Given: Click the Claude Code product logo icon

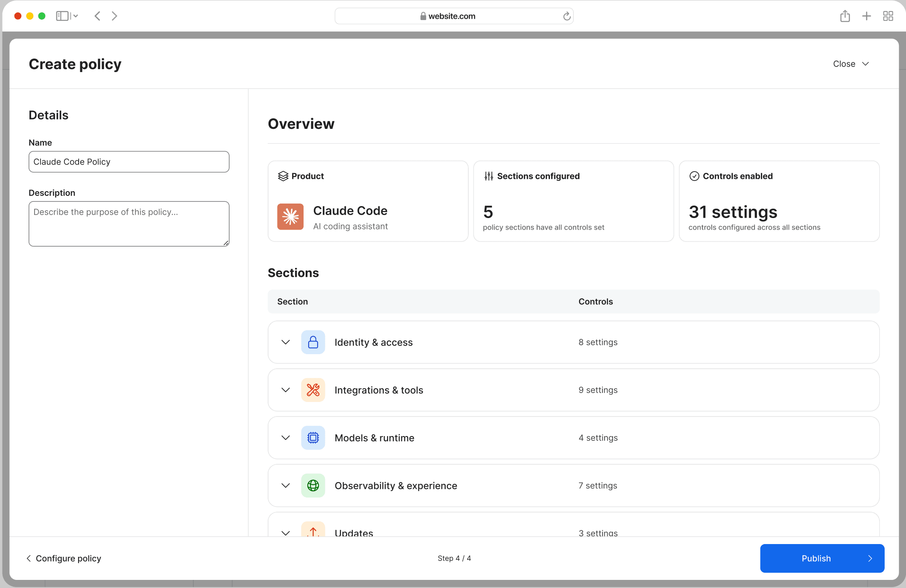Looking at the screenshot, I should tap(290, 217).
